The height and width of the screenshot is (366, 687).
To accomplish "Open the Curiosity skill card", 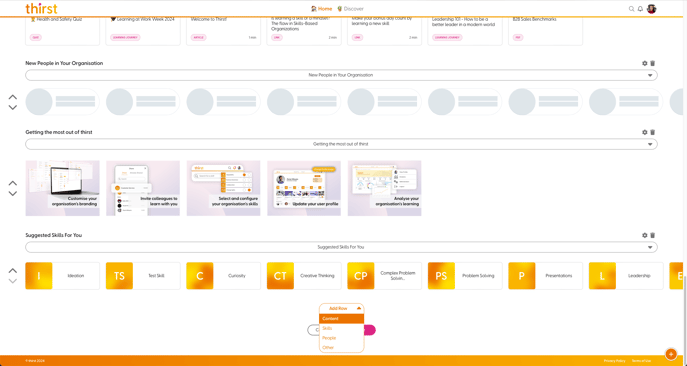I will click(223, 276).
